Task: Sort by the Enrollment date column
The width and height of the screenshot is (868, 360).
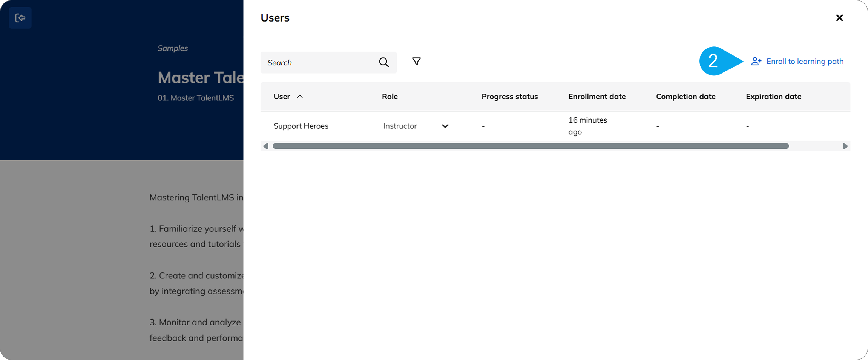Action: point(597,97)
